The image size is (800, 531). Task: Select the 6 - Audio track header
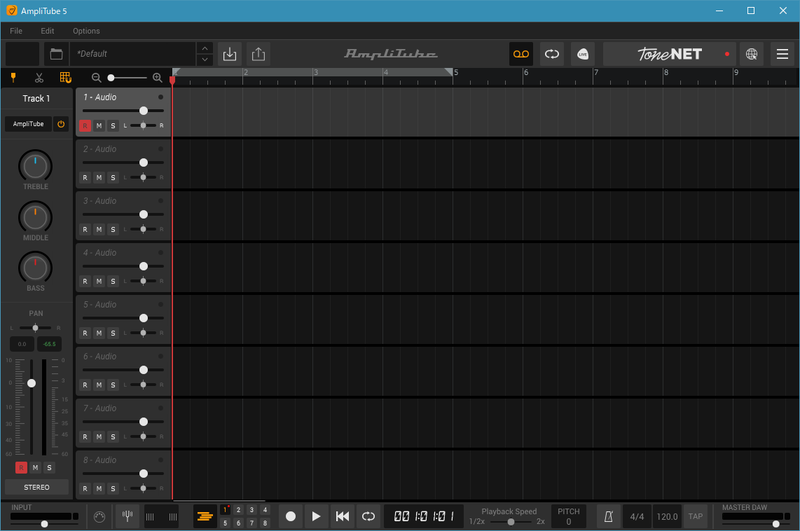pyautogui.click(x=123, y=370)
